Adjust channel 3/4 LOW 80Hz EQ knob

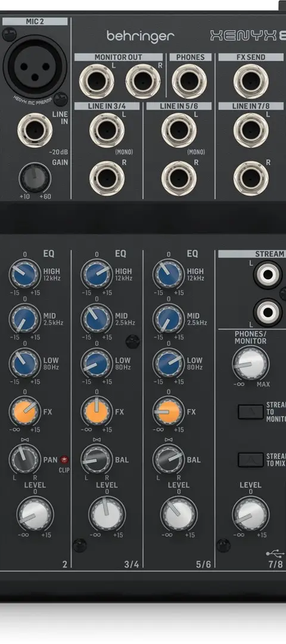tap(97, 363)
